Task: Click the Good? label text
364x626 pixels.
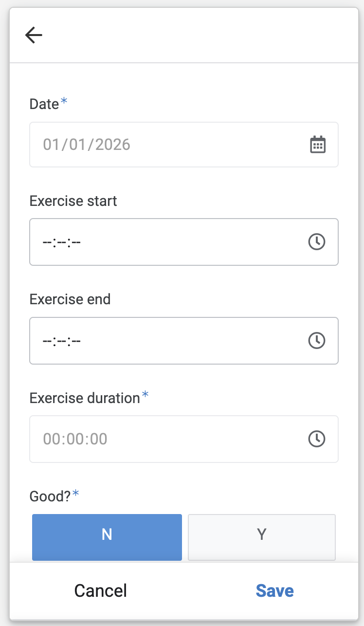Action: click(x=50, y=496)
